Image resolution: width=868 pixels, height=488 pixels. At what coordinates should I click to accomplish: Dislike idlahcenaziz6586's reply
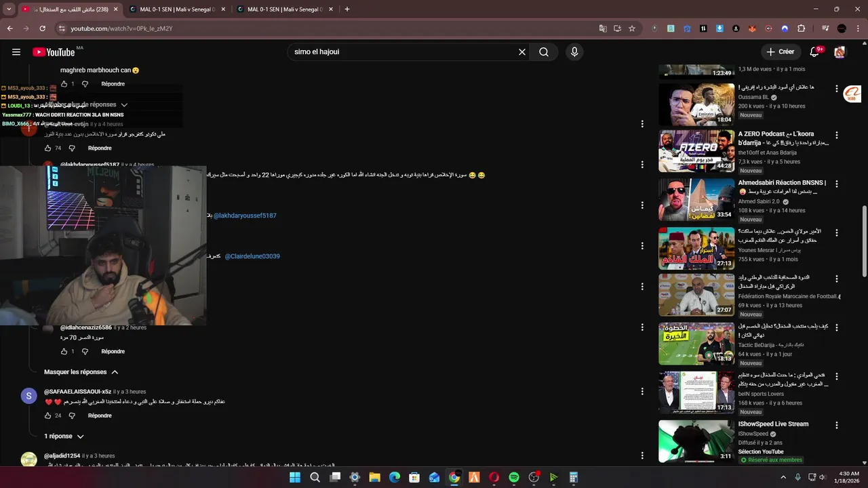click(x=85, y=352)
